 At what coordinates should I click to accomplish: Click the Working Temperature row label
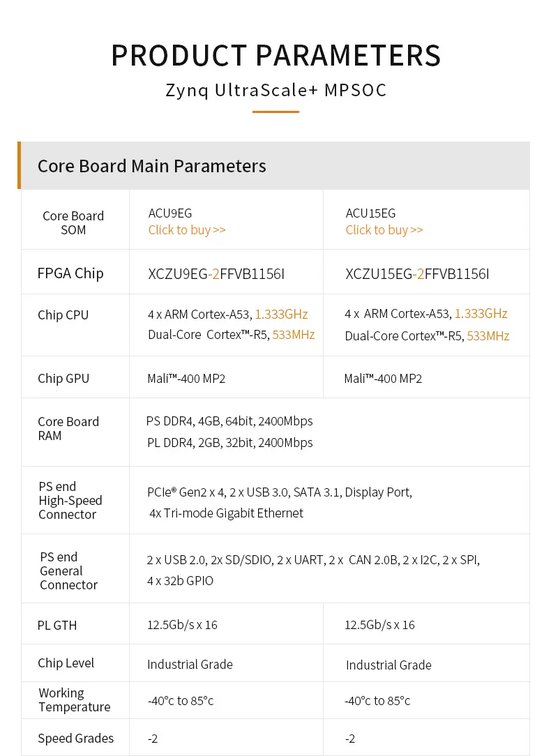[x=75, y=700]
